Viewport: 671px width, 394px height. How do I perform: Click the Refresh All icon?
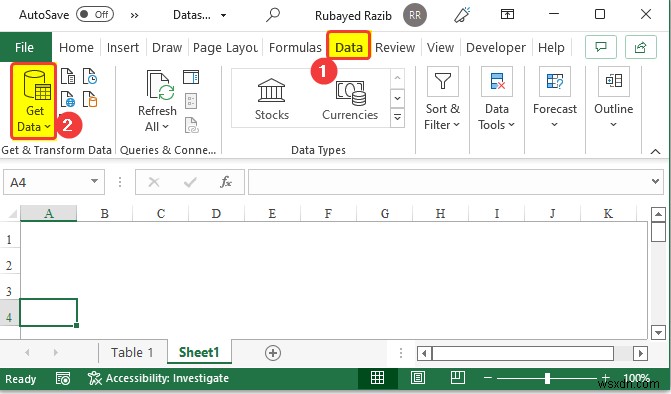click(x=159, y=86)
